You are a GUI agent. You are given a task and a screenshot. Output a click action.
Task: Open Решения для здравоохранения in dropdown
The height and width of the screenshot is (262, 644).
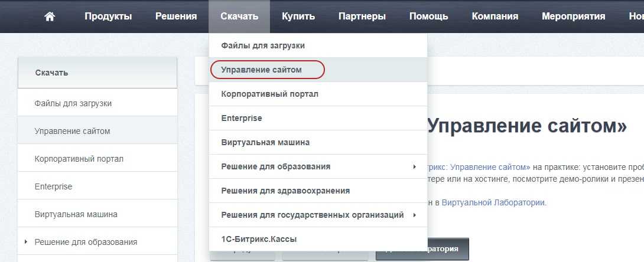click(285, 191)
